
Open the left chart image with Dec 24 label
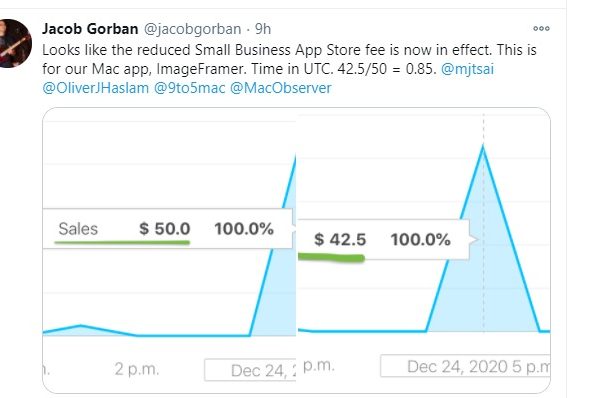169,250
